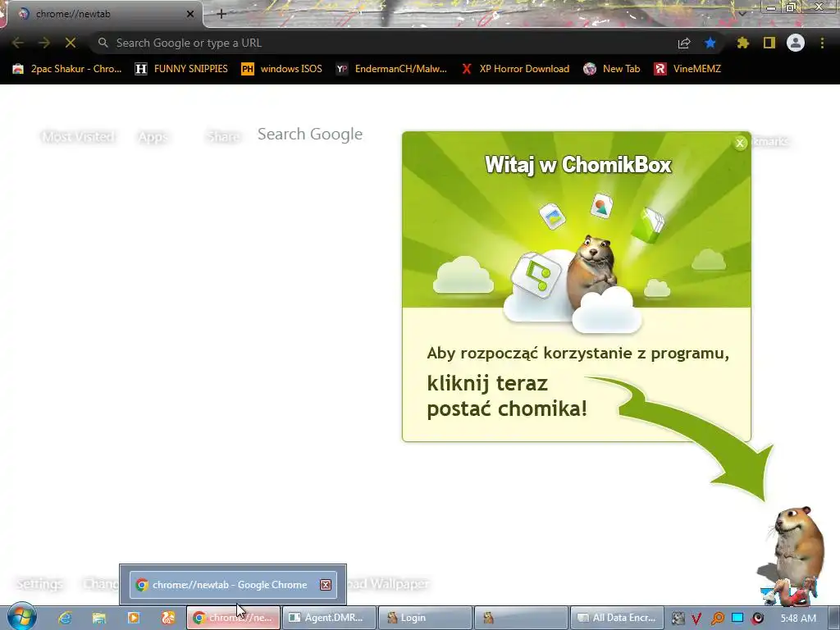Open Windows Explorer folder on taskbar
Screen dimensions: 840x630
[x=99, y=618]
